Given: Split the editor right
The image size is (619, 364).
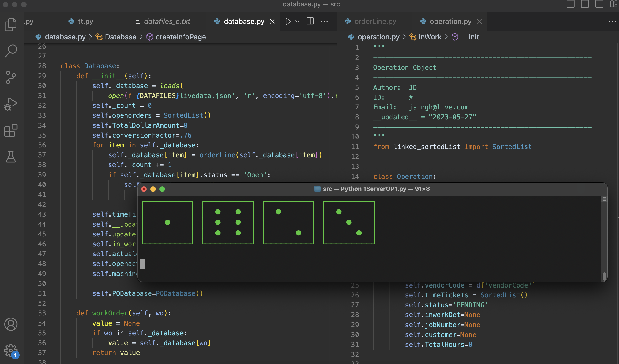Looking at the screenshot, I should coord(310,21).
